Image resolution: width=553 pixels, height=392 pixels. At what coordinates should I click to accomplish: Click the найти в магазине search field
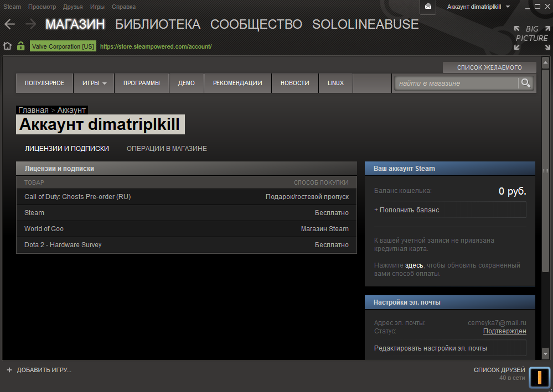point(456,83)
